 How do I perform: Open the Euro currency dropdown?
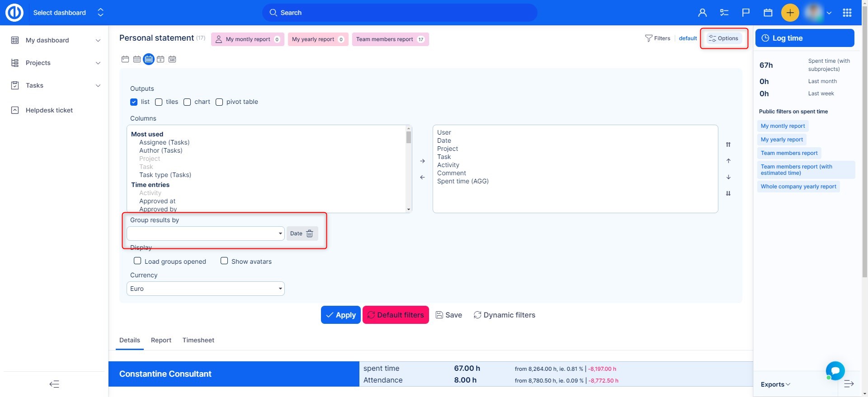205,289
